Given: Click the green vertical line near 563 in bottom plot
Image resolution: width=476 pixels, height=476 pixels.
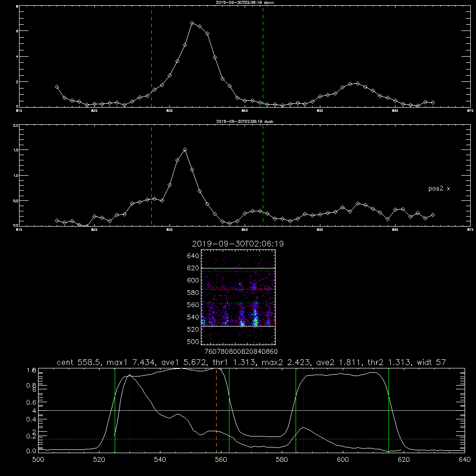Looking at the screenshot, I should coord(229,410).
